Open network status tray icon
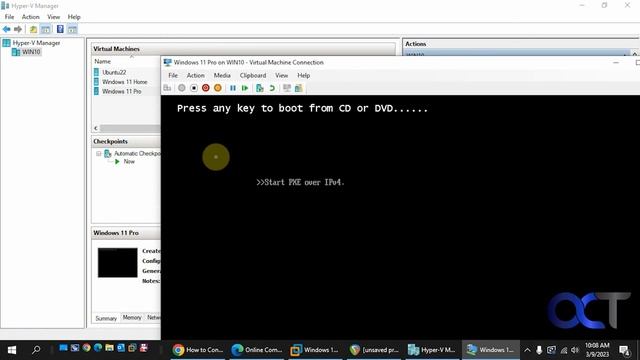The image size is (640, 360). (564, 350)
